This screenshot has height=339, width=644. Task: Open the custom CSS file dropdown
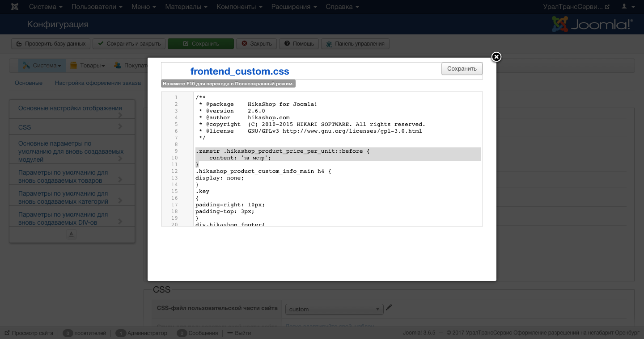point(335,309)
